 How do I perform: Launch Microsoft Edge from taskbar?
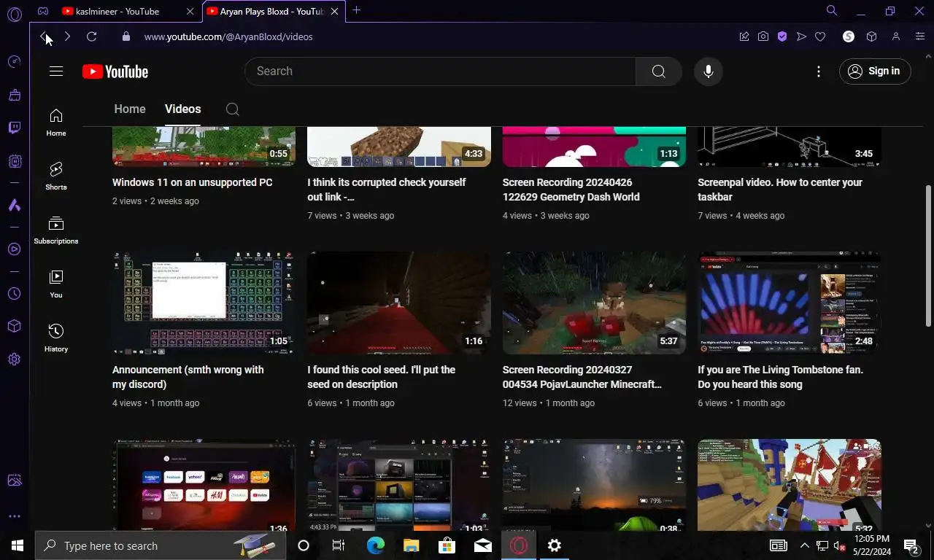[375, 545]
